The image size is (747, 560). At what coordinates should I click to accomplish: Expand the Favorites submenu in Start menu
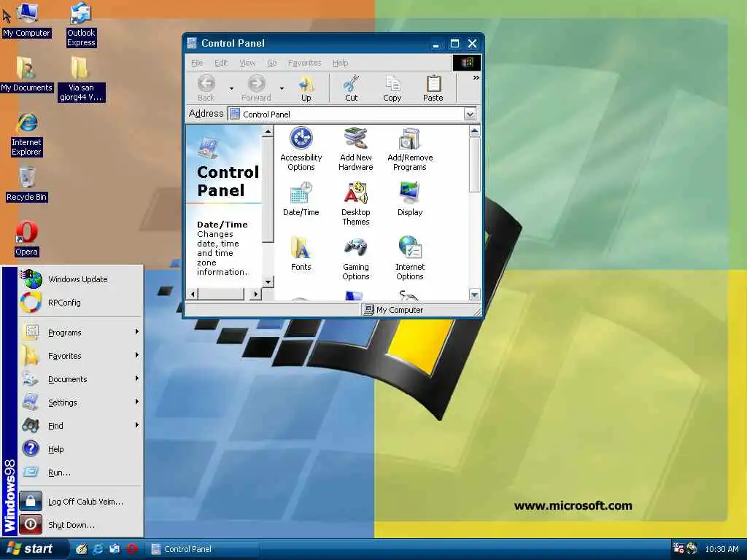[x=80, y=356]
